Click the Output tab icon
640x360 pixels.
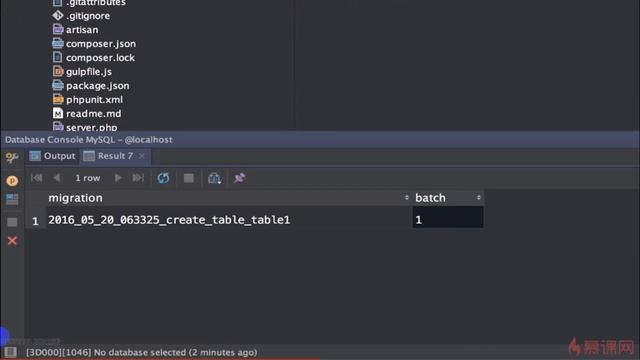(35, 156)
